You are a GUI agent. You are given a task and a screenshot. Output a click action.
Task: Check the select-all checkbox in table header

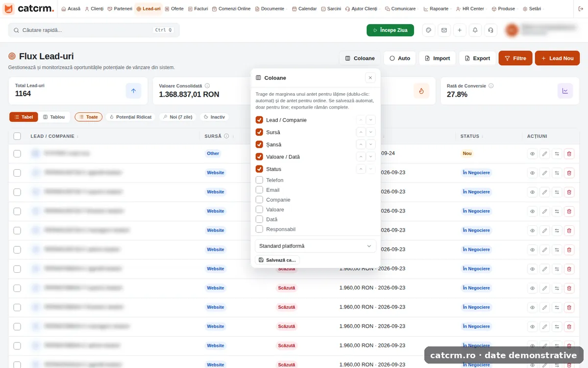point(17,136)
